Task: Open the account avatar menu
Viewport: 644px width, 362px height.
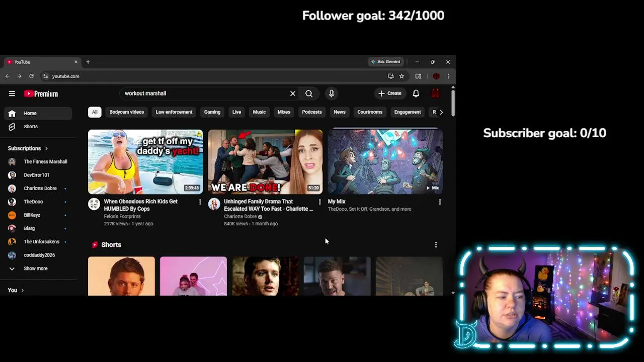Action: pos(436,94)
